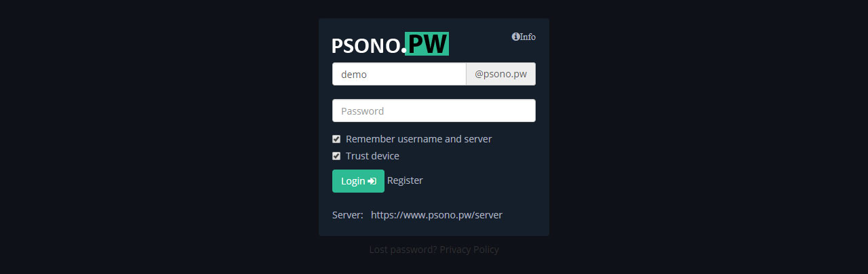
Task: Click the 'Remember username and server' label text
Action: pos(418,139)
